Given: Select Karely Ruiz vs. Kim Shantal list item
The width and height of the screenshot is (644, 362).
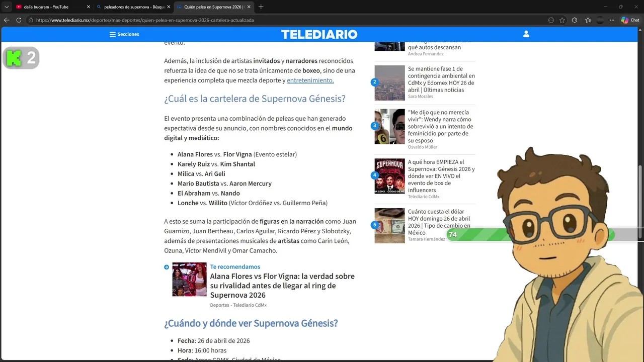Looking at the screenshot, I should (216, 164).
